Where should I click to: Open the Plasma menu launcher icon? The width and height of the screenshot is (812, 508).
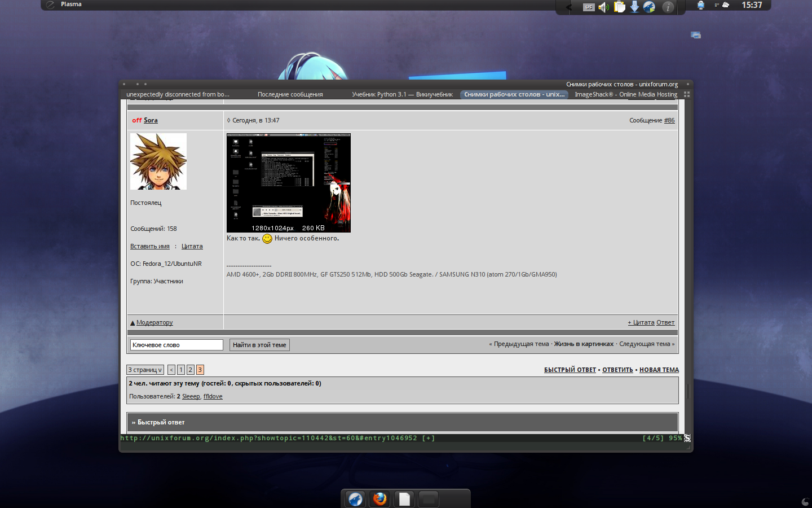50,5
